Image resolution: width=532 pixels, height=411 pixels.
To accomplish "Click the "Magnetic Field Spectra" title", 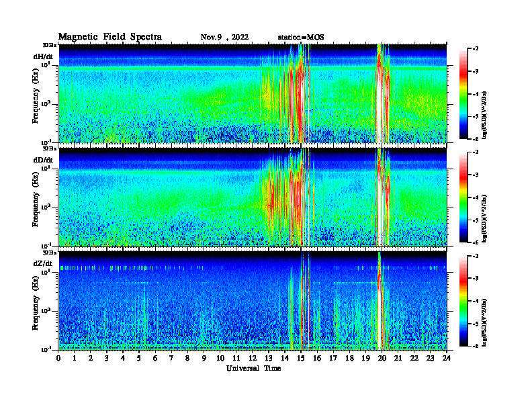I will click(110, 37).
